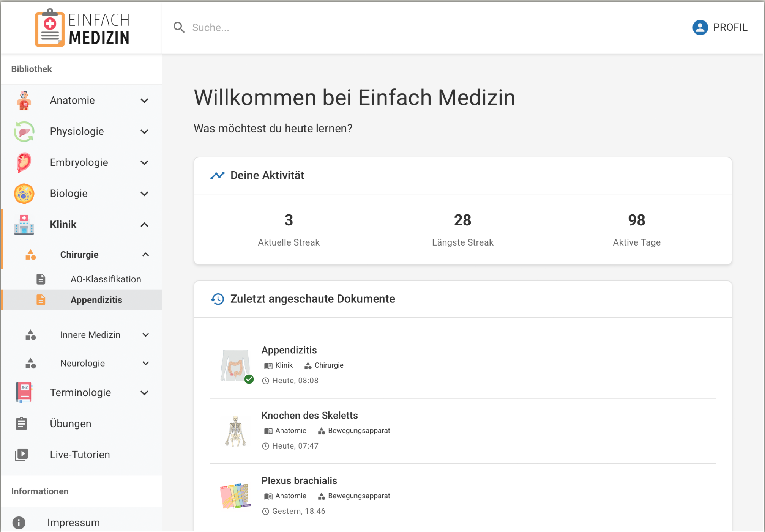Click the Live-Tutorien video icon

(22, 455)
